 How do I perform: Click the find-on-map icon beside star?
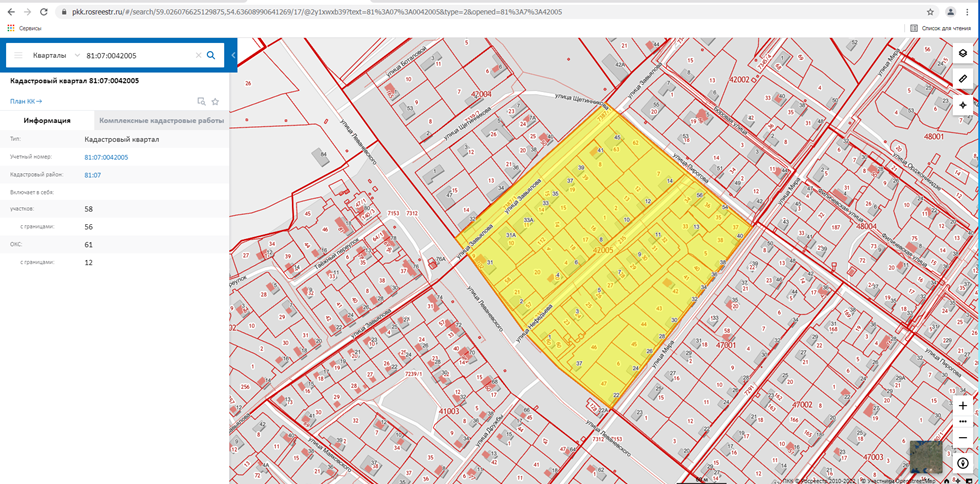tap(201, 101)
